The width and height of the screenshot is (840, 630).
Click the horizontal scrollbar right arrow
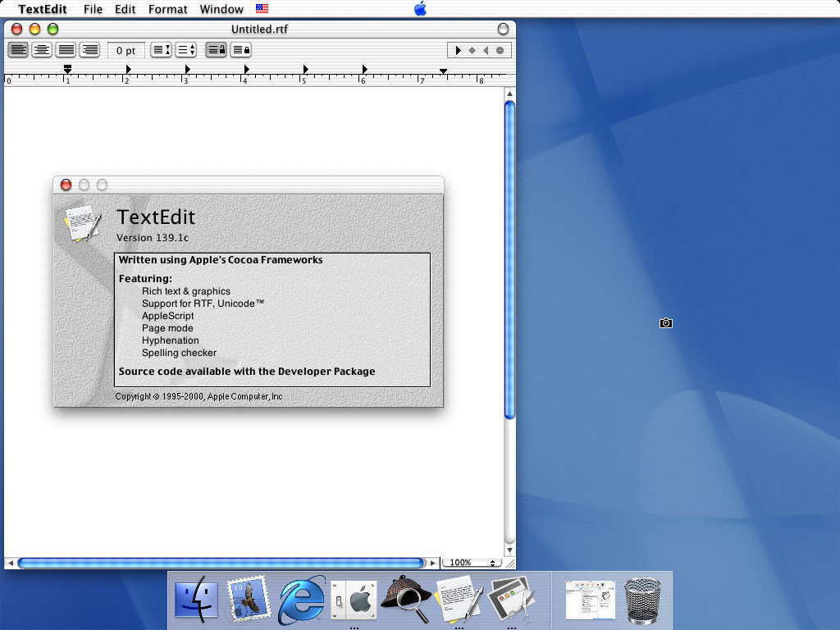coord(433,563)
